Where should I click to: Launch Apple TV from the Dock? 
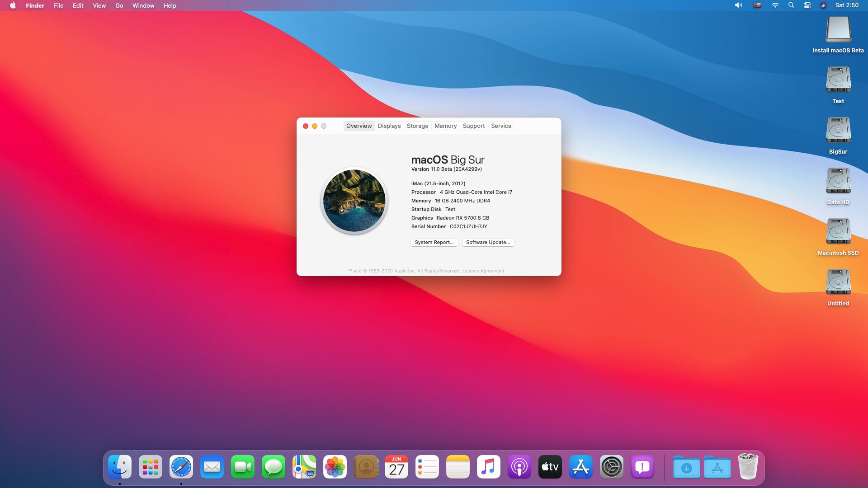click(x=550, y=467)
